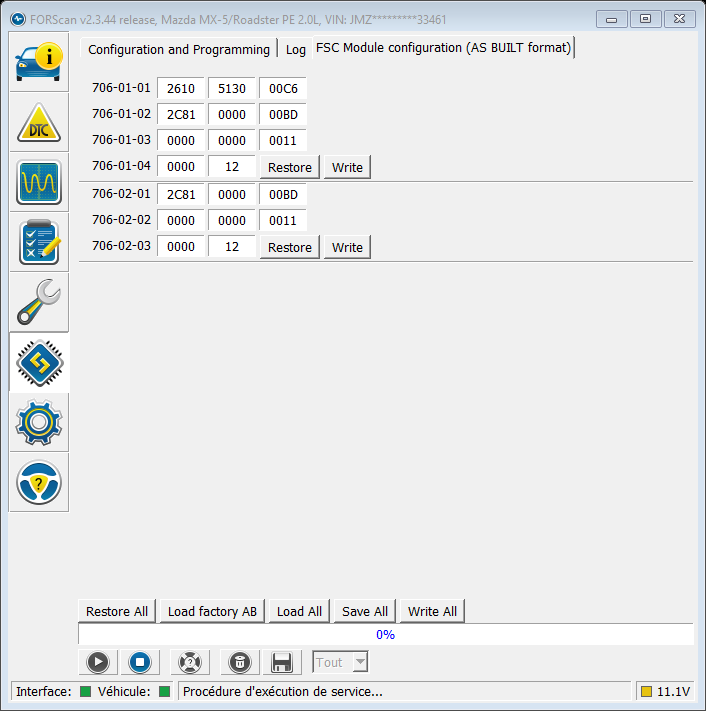
Task: Close the FORScan window
Action: [679, 19]
